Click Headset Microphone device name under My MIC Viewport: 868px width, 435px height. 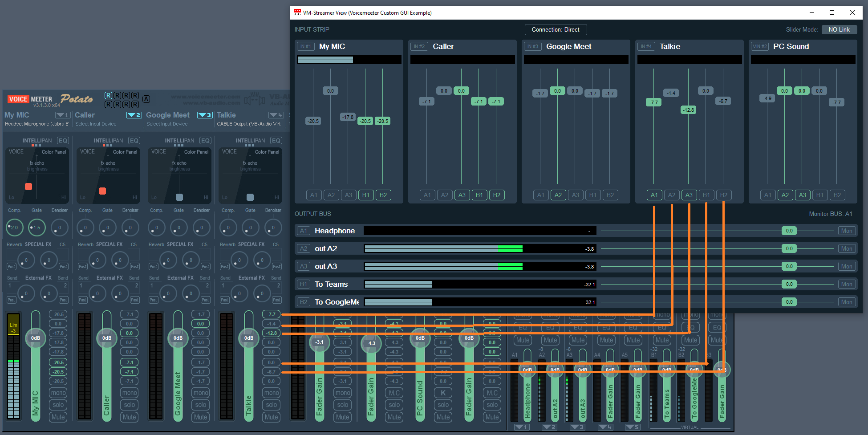37,124
